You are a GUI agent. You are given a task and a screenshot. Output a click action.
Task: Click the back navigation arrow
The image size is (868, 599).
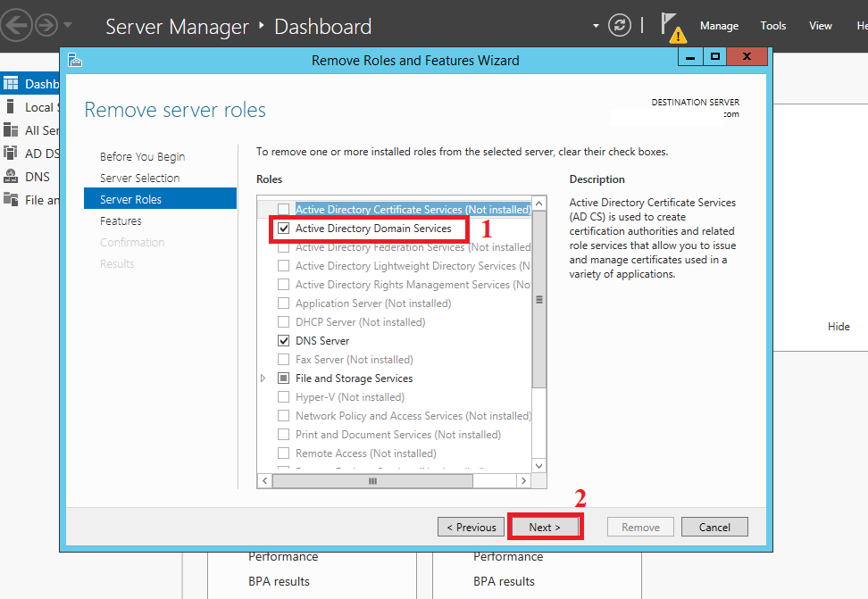pyautogui.click(x=15, y=24)
